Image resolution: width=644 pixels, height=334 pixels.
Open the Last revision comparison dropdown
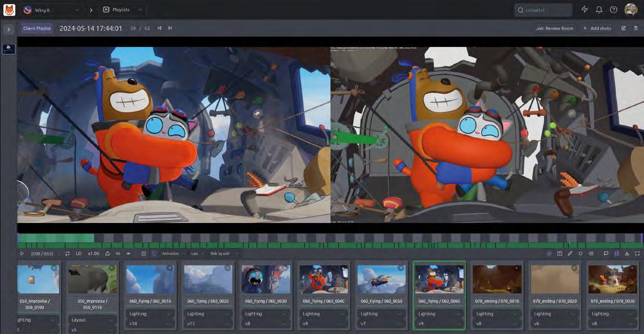tap(197, 253)
